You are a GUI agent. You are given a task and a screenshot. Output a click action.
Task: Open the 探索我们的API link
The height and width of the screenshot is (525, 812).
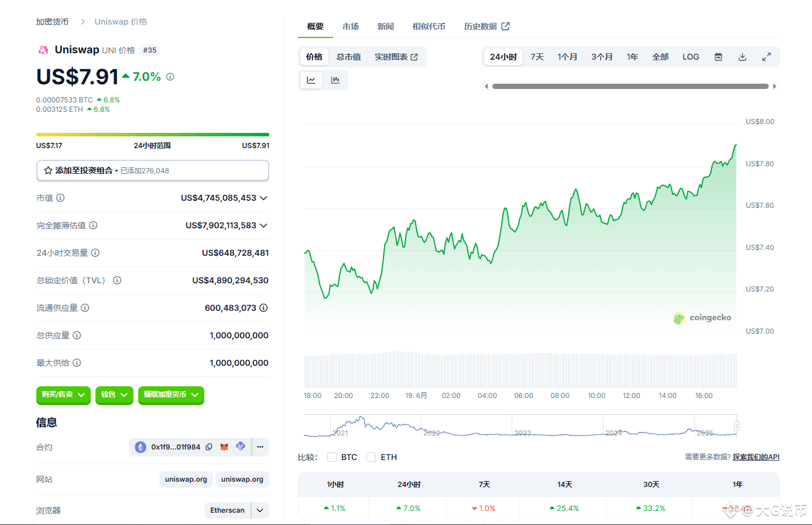click(756, 457)
